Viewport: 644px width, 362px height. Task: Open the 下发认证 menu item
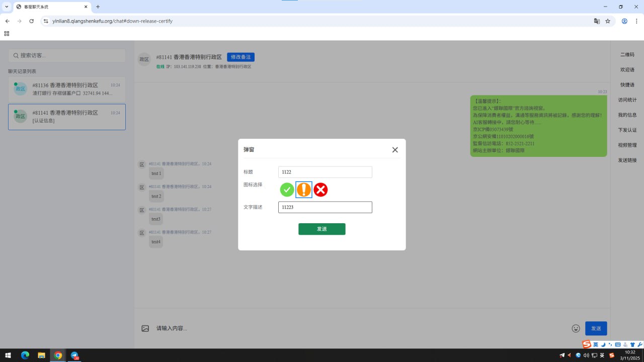627,130
